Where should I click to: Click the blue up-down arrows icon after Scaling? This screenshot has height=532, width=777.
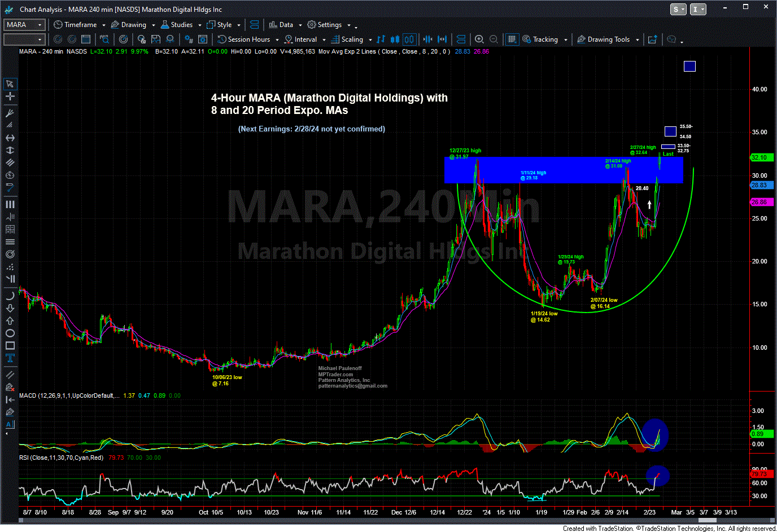(x=381, y=39)
